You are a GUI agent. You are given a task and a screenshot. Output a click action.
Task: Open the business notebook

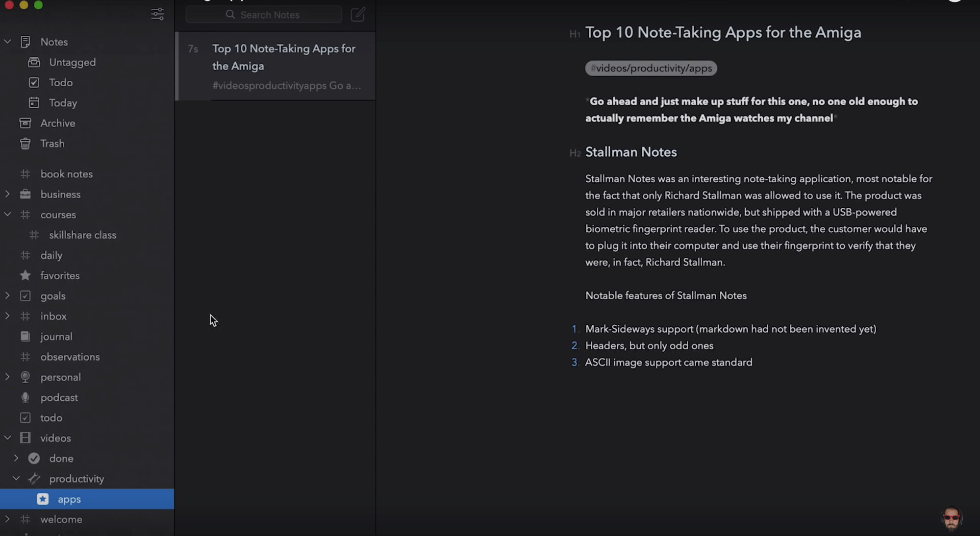click(60, 194)
